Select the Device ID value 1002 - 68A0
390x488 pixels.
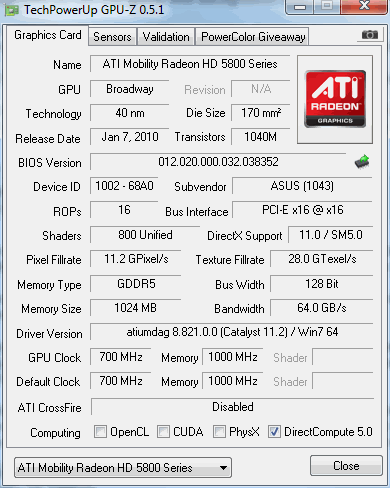[124, 186]
